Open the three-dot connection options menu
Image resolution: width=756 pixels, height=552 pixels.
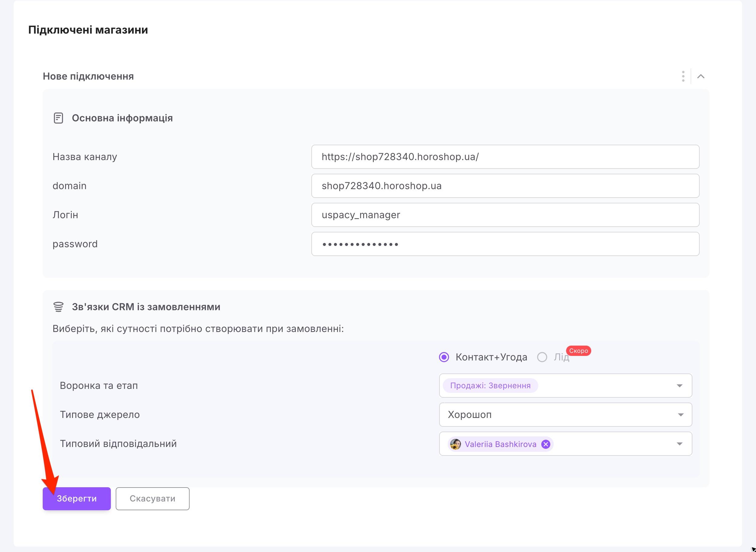[683, 77]
